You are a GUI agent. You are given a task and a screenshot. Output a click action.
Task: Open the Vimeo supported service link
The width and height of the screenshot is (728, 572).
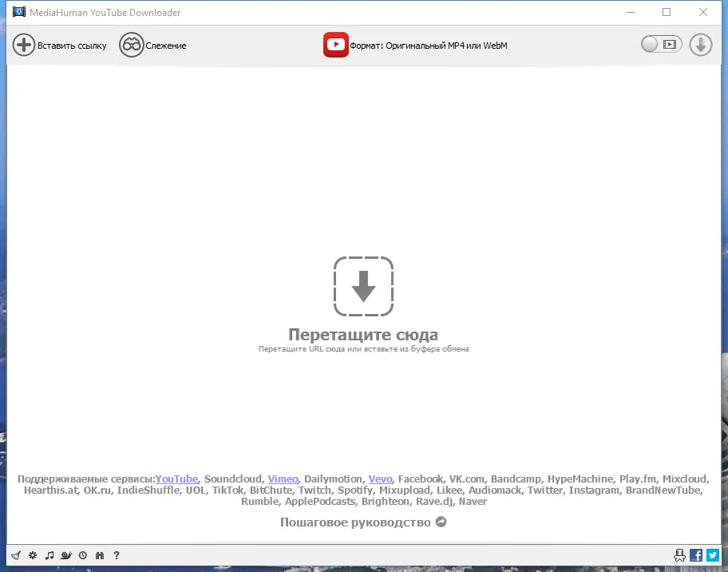pos(283,479)
